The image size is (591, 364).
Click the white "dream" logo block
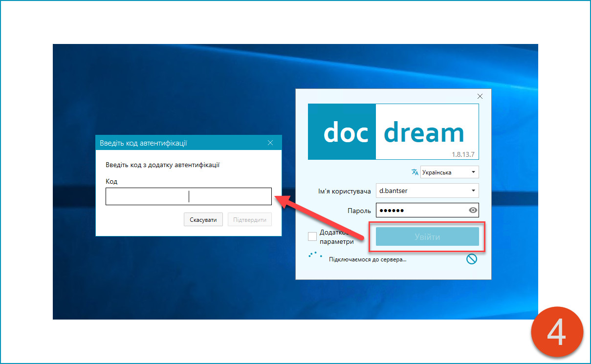427,132
